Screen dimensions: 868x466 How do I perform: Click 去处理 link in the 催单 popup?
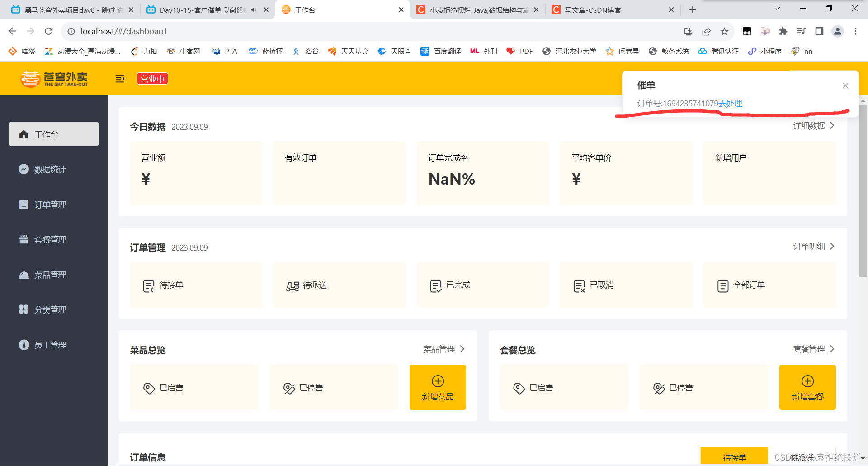[x=730, y=103]
